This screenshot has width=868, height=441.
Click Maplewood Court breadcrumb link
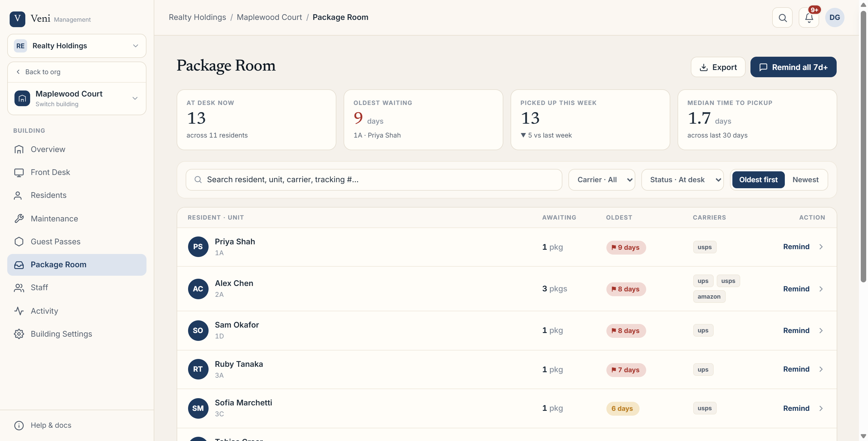[269, 17]
